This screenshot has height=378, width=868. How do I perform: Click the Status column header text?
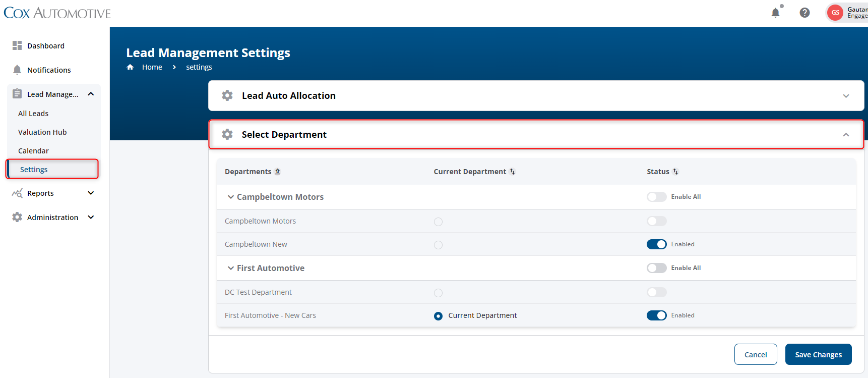click(x=658, y=172)
